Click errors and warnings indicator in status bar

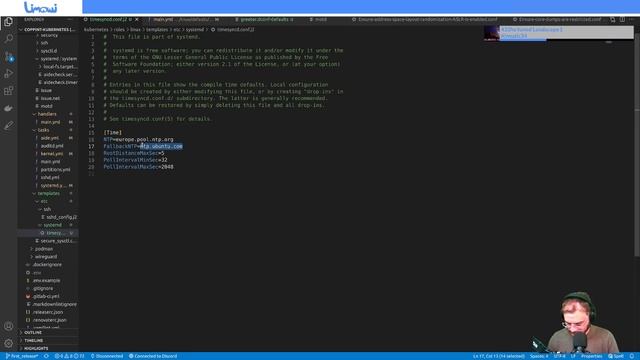69,356
